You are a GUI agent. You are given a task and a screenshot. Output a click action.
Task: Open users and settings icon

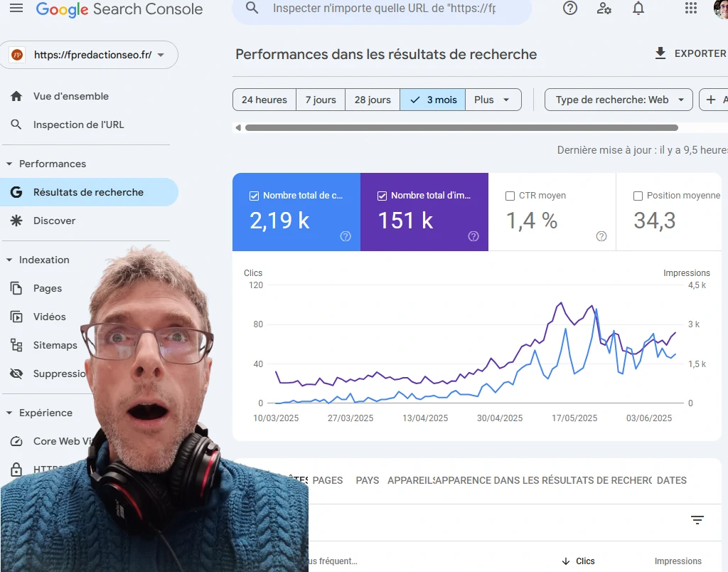pos(604,8)
